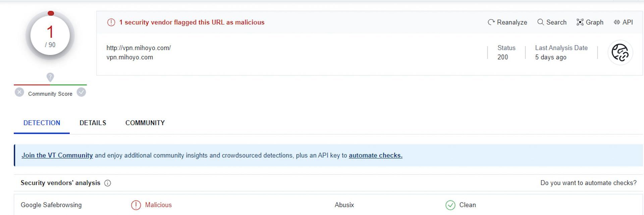Click the Malicious alert icon for Google Safebrowsing
The image size is (644, 215).
coord(136,205)
